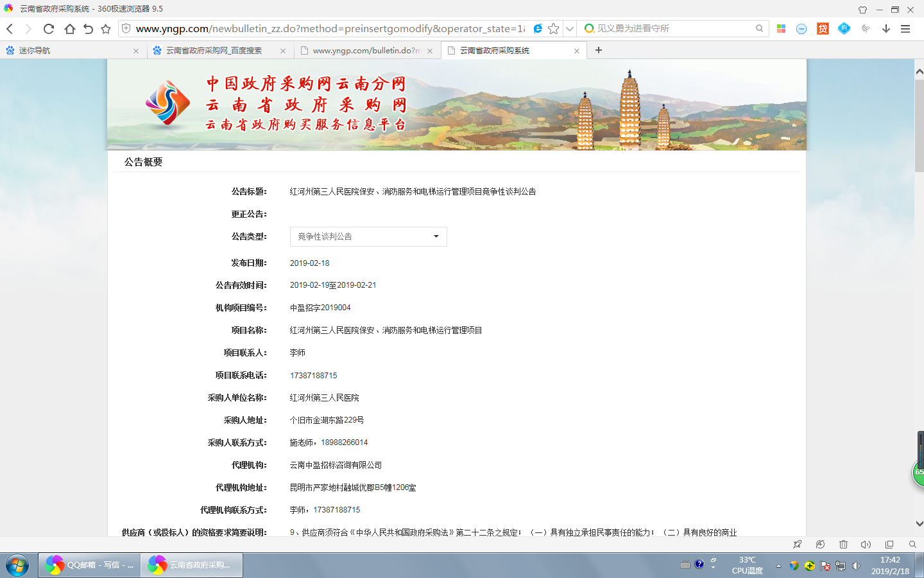
Task: Click the trash bin icon in status bar
Action: [x=843, y=545]
